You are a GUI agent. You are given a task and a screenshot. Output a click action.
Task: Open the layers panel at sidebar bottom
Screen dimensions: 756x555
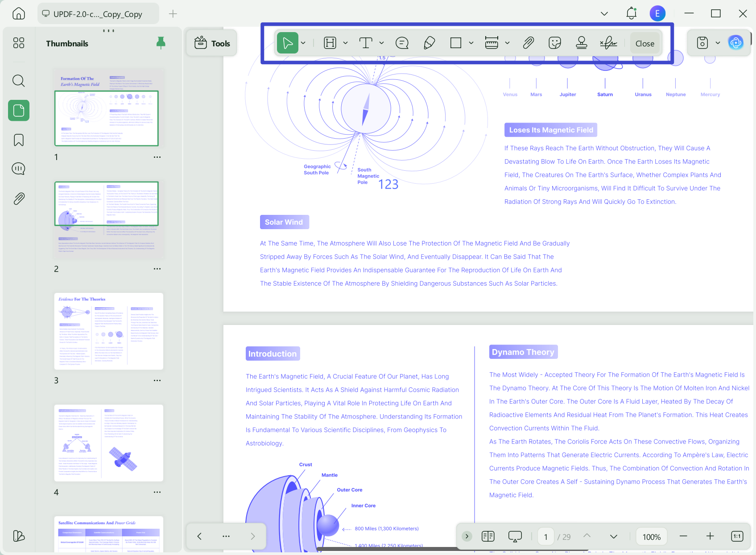[19, 535]
